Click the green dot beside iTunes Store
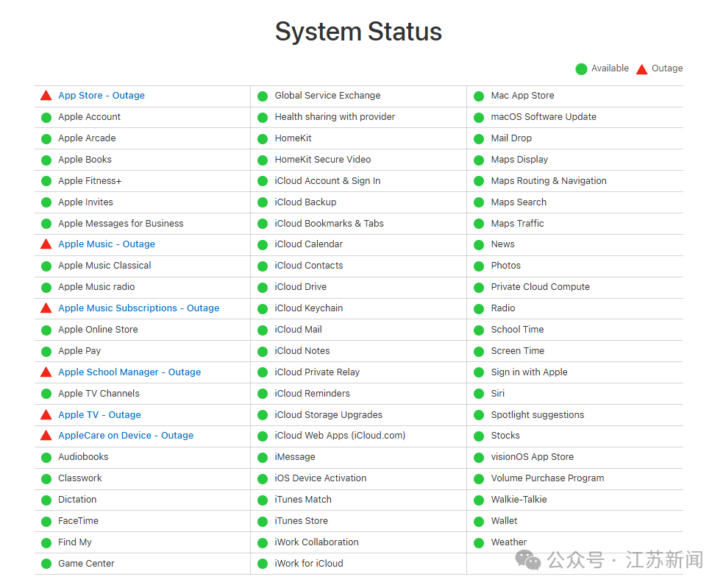 coord(263,522)
